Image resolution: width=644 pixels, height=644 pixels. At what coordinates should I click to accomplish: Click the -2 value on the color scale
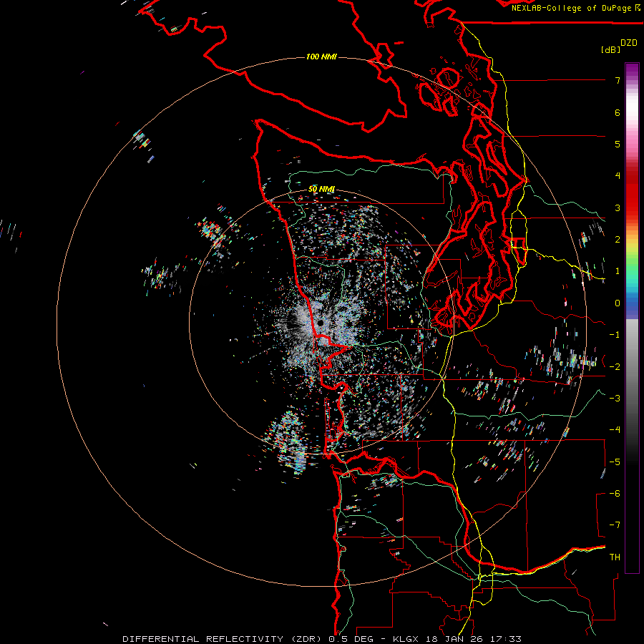(x=615, y=367)
